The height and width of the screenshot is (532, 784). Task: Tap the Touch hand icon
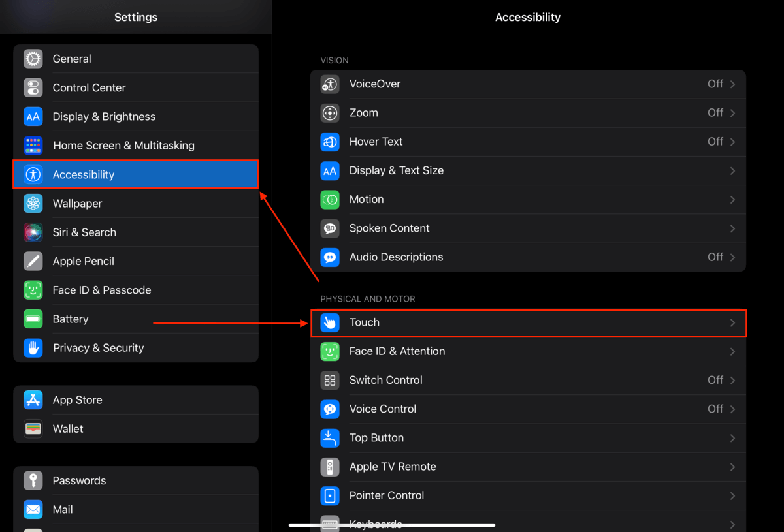330,322
